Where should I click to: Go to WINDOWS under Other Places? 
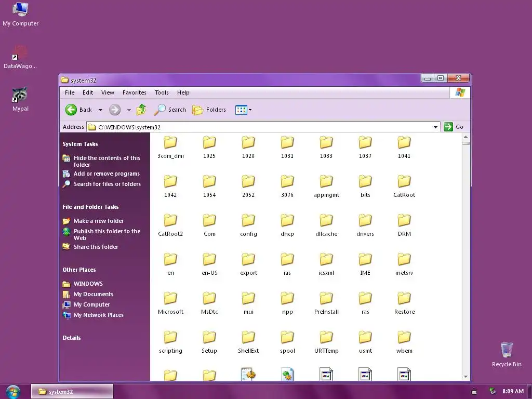88,284
